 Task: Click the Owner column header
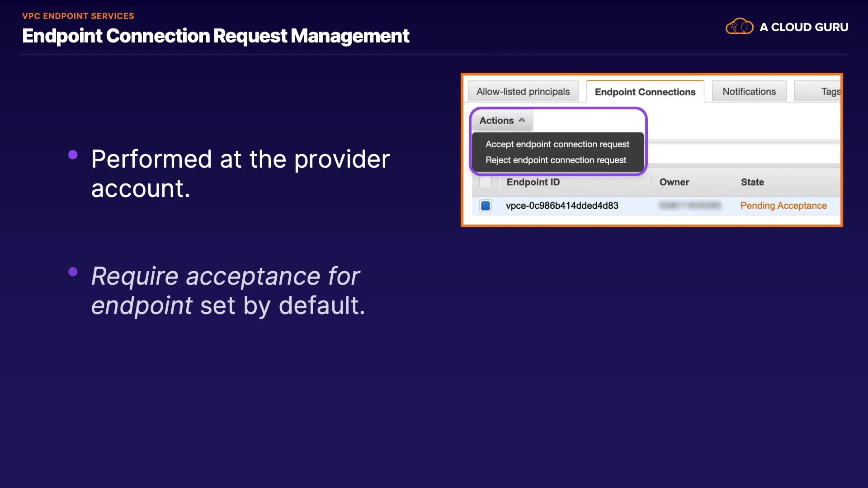[674, 182]
